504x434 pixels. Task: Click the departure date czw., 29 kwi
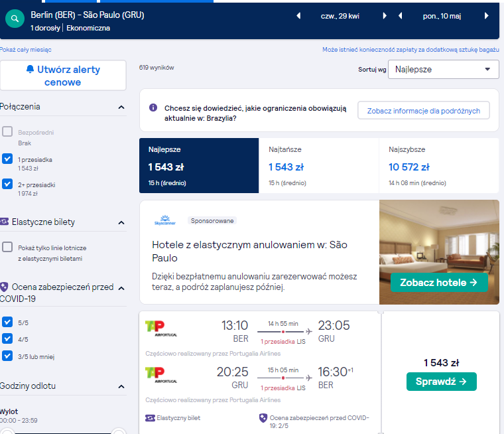coord(340,16)
